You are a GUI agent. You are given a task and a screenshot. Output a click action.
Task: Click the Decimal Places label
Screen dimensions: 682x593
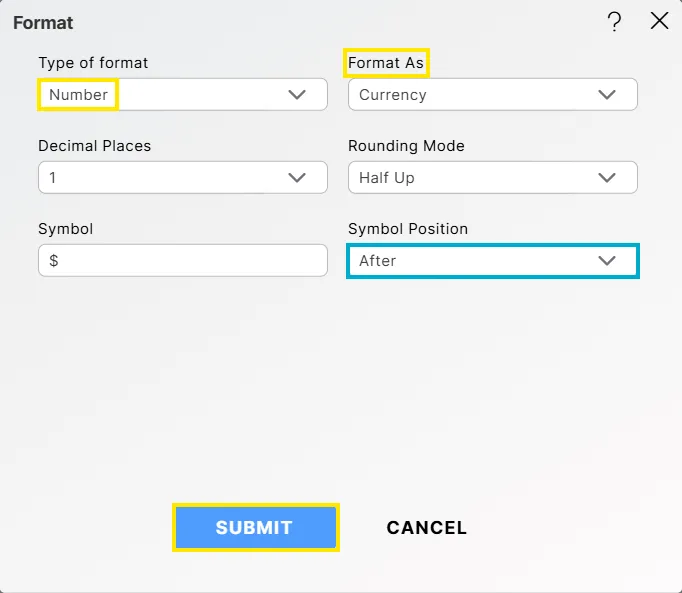coord(95,146)
